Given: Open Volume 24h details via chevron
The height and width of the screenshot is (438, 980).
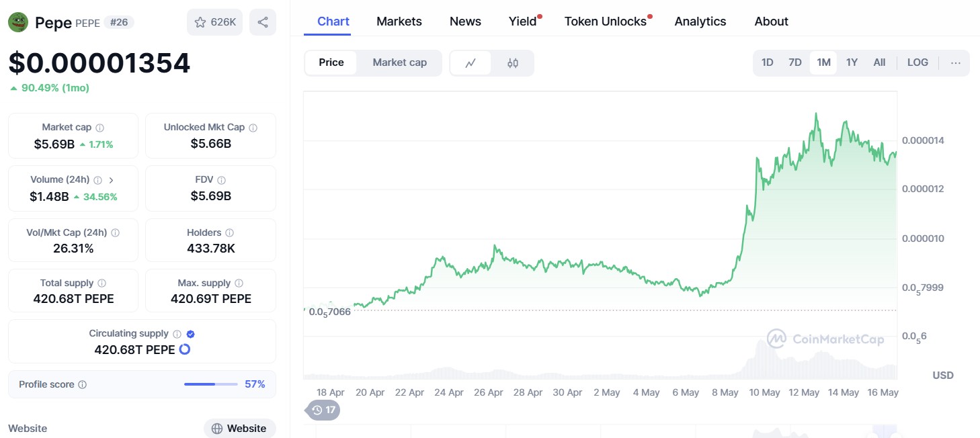Looking at the screenshot, I should (112, 179).
